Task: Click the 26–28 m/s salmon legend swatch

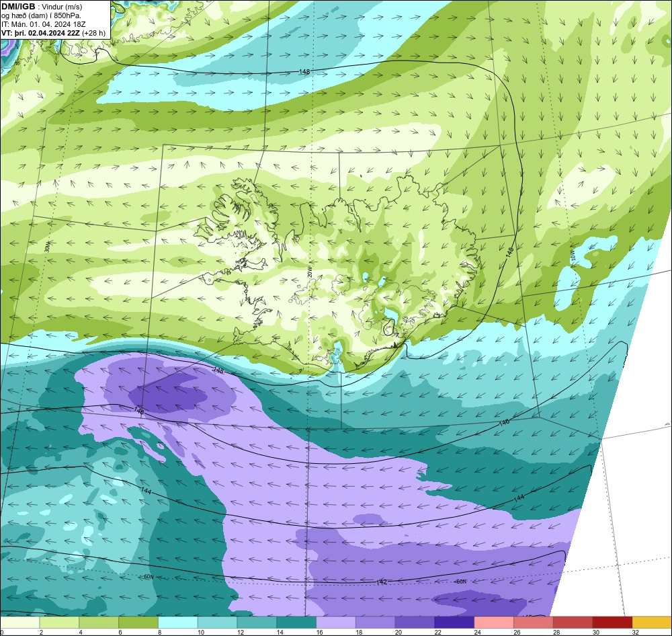Action: click(x=534, y=623)
